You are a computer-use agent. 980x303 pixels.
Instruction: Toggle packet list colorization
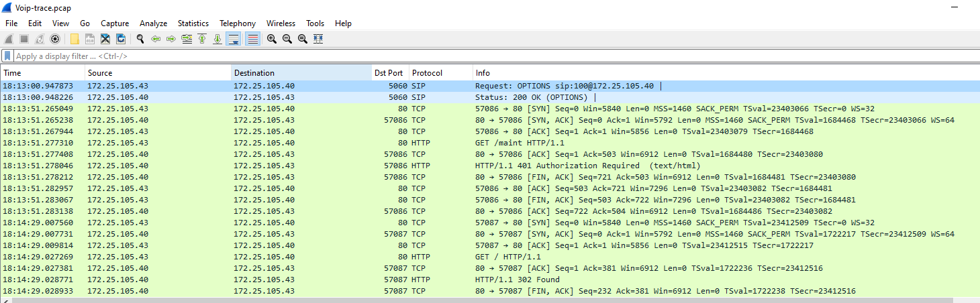(x=252, y=39)
